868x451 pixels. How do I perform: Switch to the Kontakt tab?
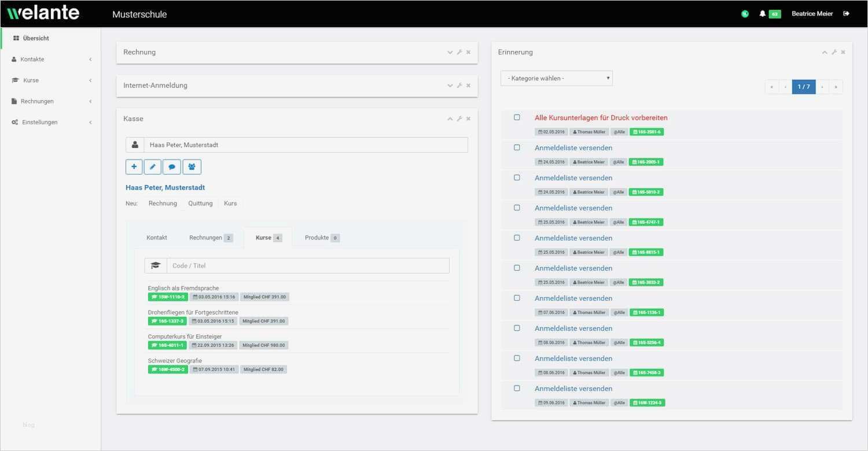157,238
